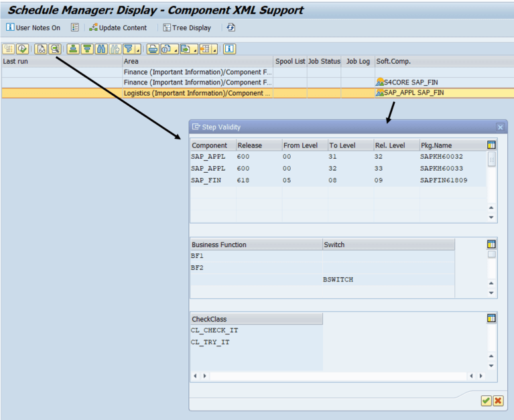This screenshot has height=420, width=514.
Task: Click the icon before SAP_APPL SAP_FIN
Action: 380,92
